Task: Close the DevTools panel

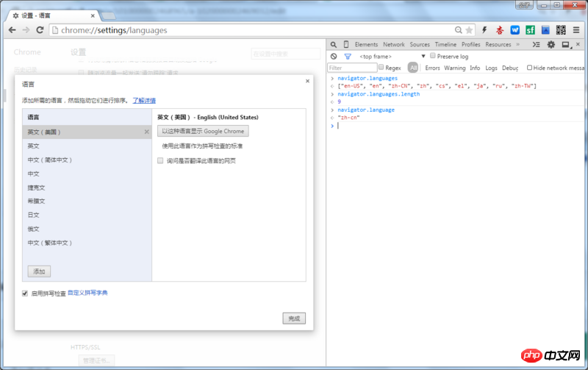Action: click(578, 44)
